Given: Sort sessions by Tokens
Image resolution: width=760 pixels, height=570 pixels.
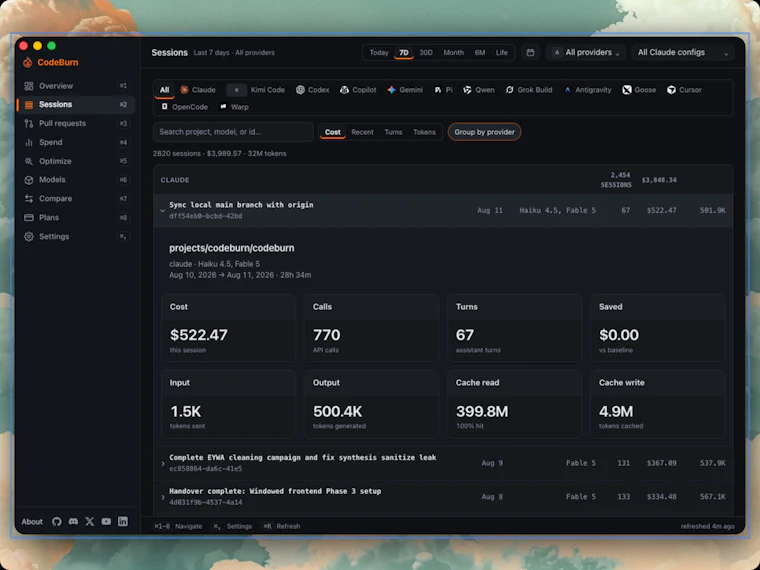Looking at the screenshot, I should 424,132.
